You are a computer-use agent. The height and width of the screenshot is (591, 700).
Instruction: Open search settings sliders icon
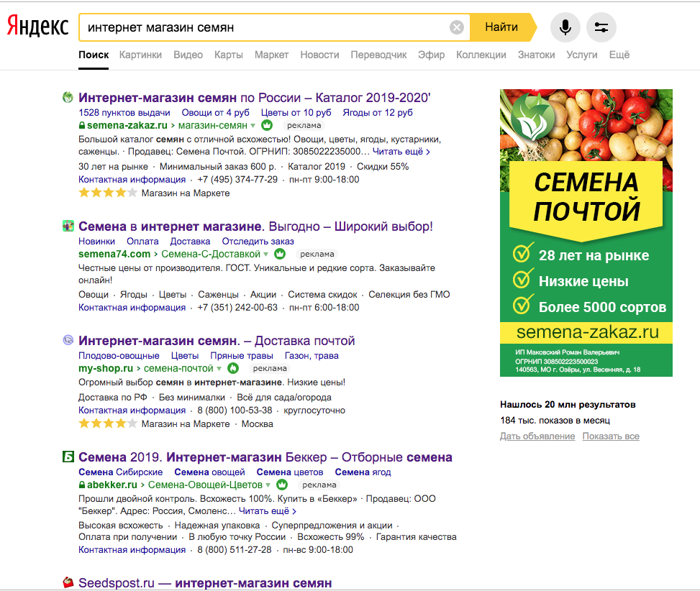[601, 27]
